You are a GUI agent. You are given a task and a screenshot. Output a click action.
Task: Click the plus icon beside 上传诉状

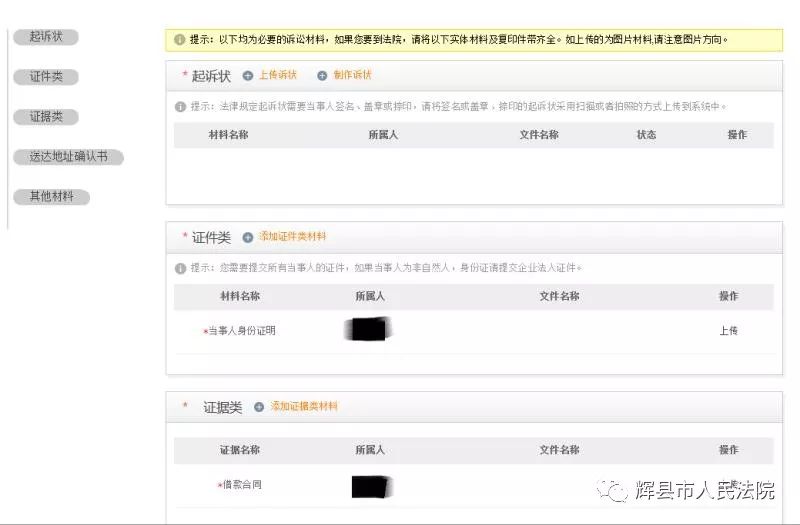(x=248, y=76)
